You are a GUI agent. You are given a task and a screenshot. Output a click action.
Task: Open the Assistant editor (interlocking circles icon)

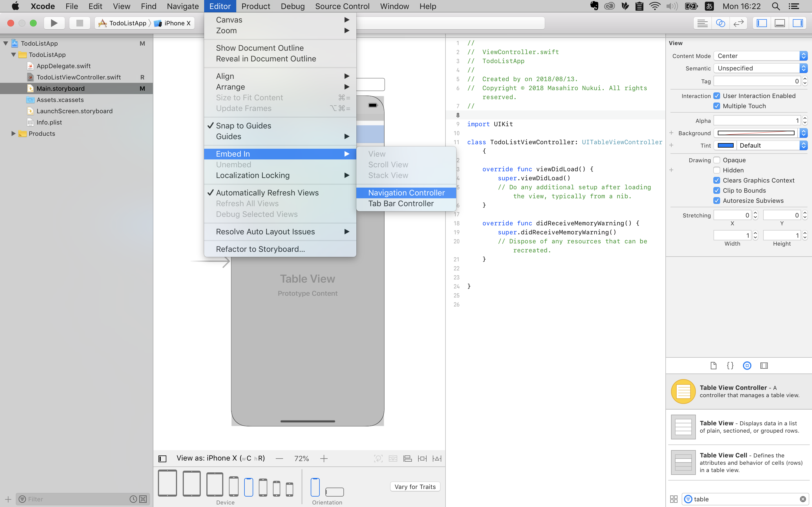(720, 23)
